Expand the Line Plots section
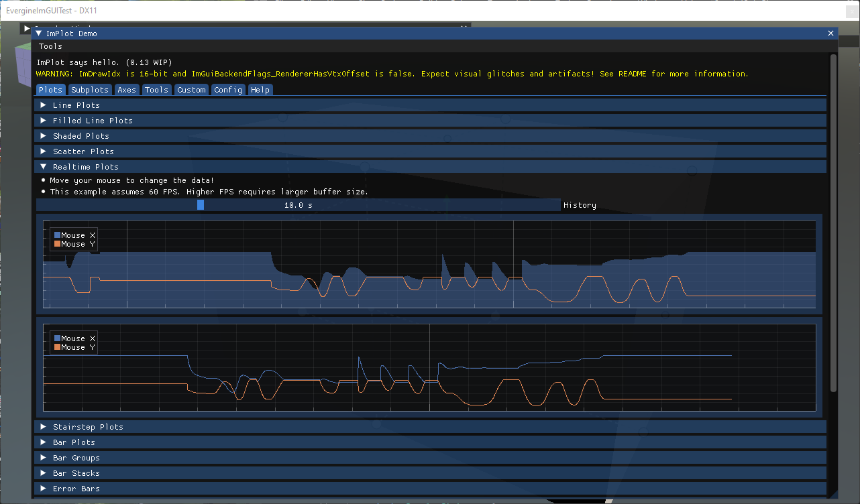860x504 pixels. 76,105
